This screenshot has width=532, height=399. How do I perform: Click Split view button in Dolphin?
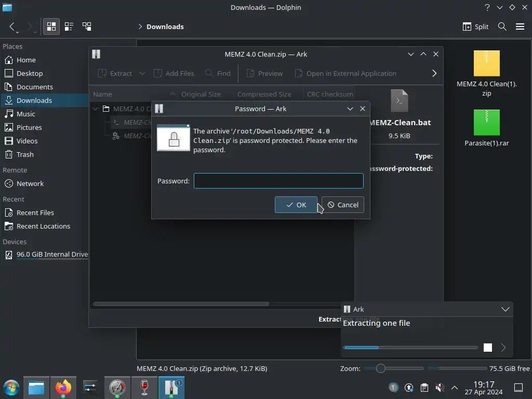pos(476,26)
